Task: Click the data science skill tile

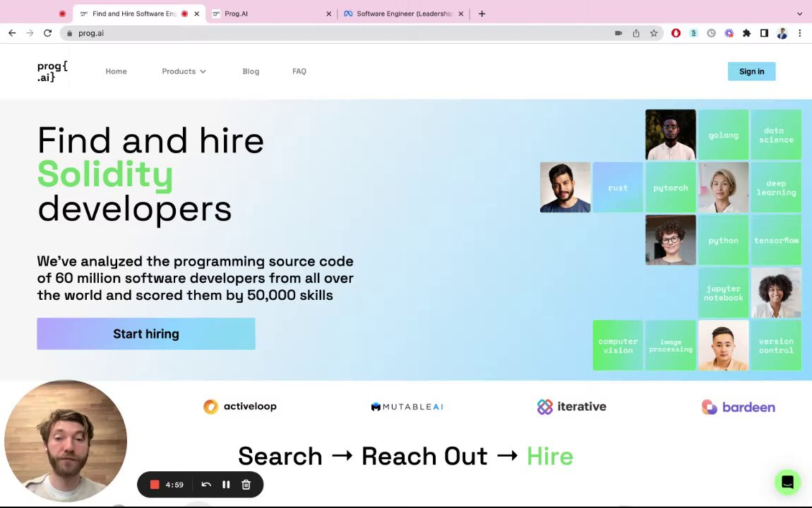Action: 776,135
